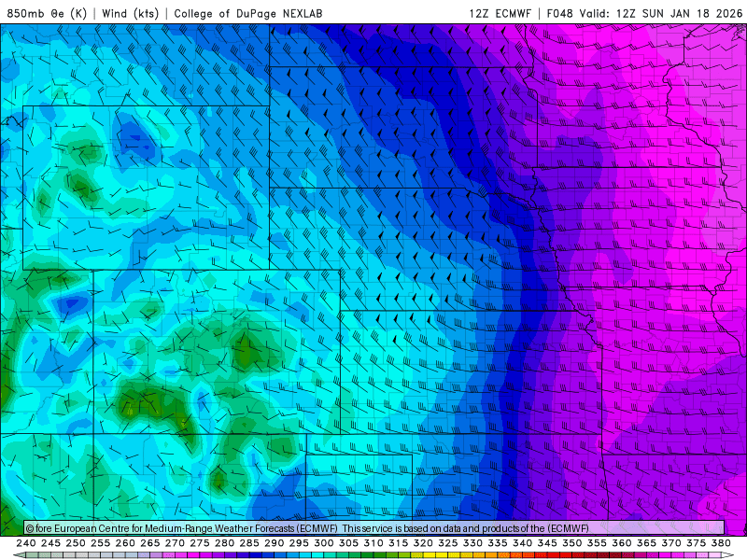Select the 245 legend value
Viewport: 747px width, 560px height.
(50, 543)
